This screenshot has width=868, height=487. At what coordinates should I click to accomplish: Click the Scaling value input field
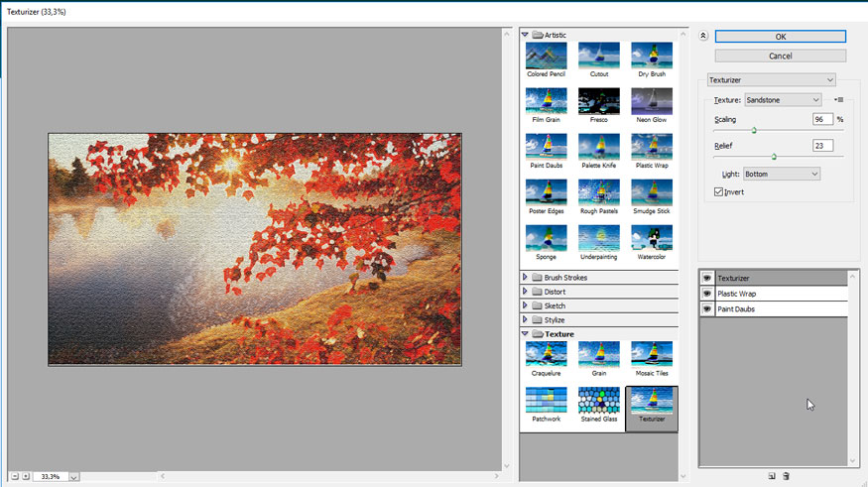822,120
